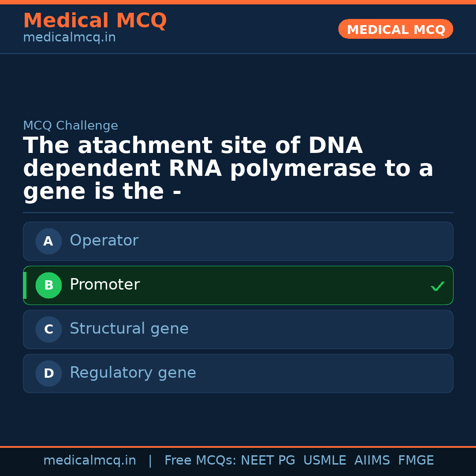The height and width of the screenshot is (476, 476).
Task: Choose the Promoter answer text
Action: tap(104, 285)
